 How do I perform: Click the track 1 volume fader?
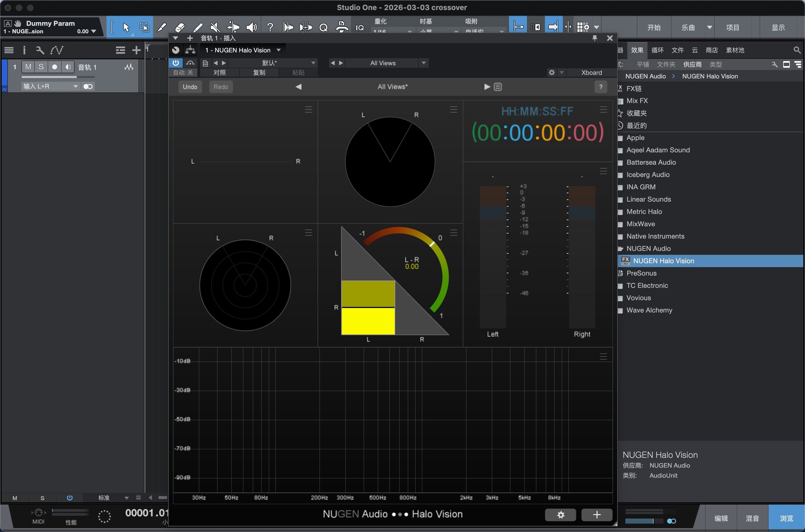pyautogui.click(x=58, y=77)
